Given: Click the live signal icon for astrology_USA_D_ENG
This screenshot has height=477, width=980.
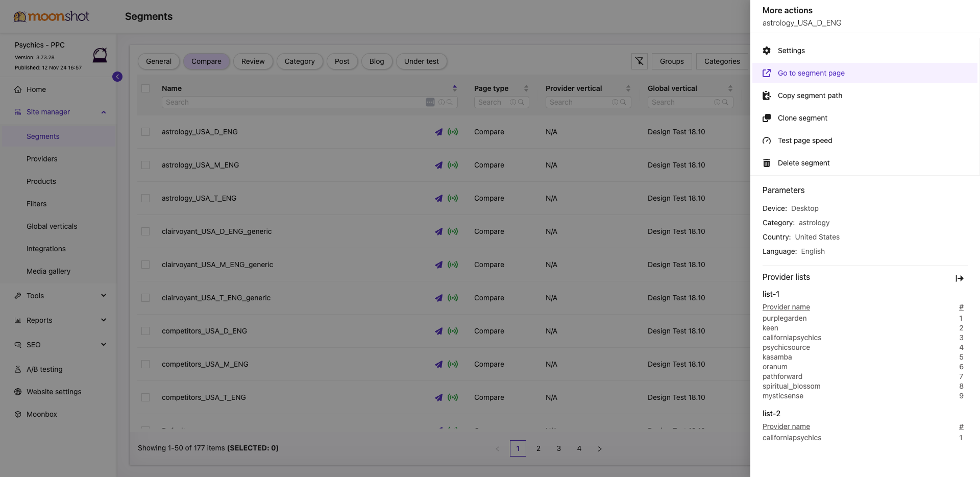Looking at the screenshot, I should (x=453, y=132).
